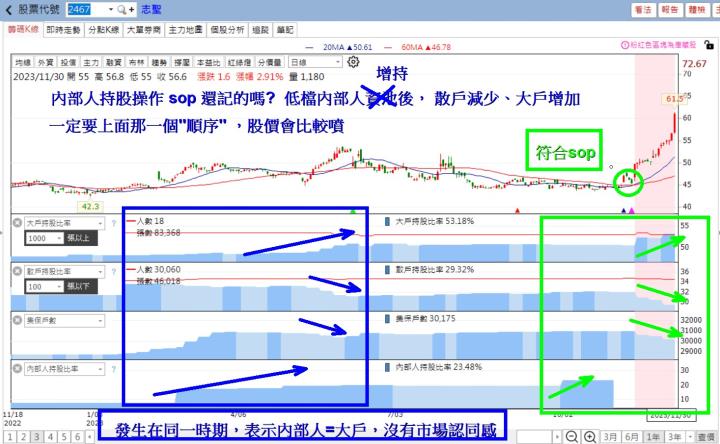Switch to the 即時走勢 tab
720x444 pixels.
[63, 30]
